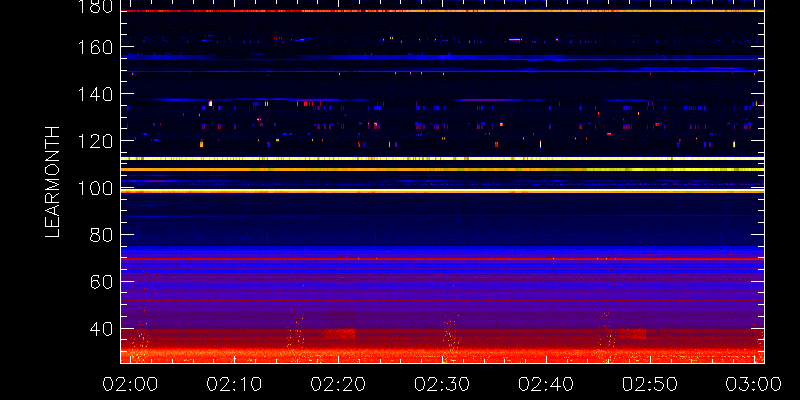Viewport: 800px width, 400px height.
Task: Click the 40 frequency axis label
Action: [x=102, y=330]
